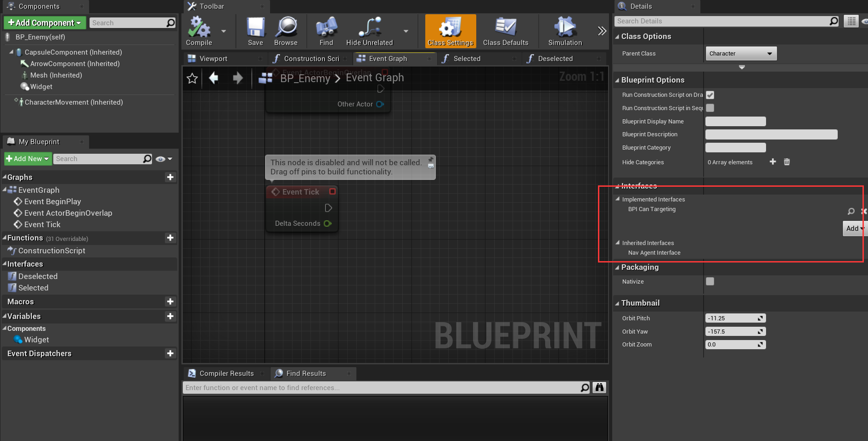This screenshot has width=868, height=441.
Task: Select Widget component in Components
Action: pos(41,87)
